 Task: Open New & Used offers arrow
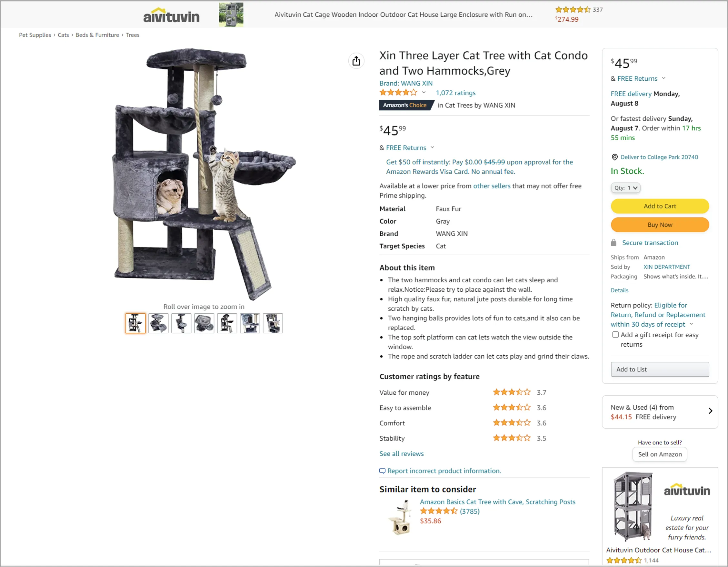pyautogui.click(x=710, y=411)
